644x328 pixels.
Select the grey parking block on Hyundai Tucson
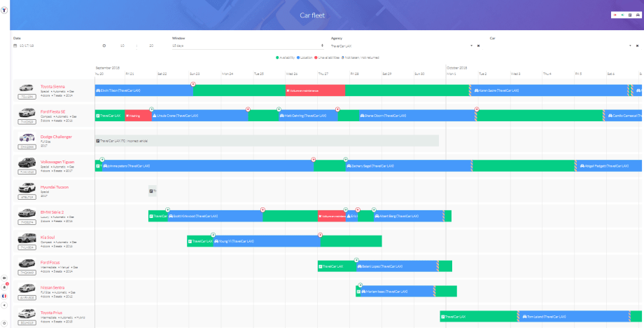click(x=153, y=191)
